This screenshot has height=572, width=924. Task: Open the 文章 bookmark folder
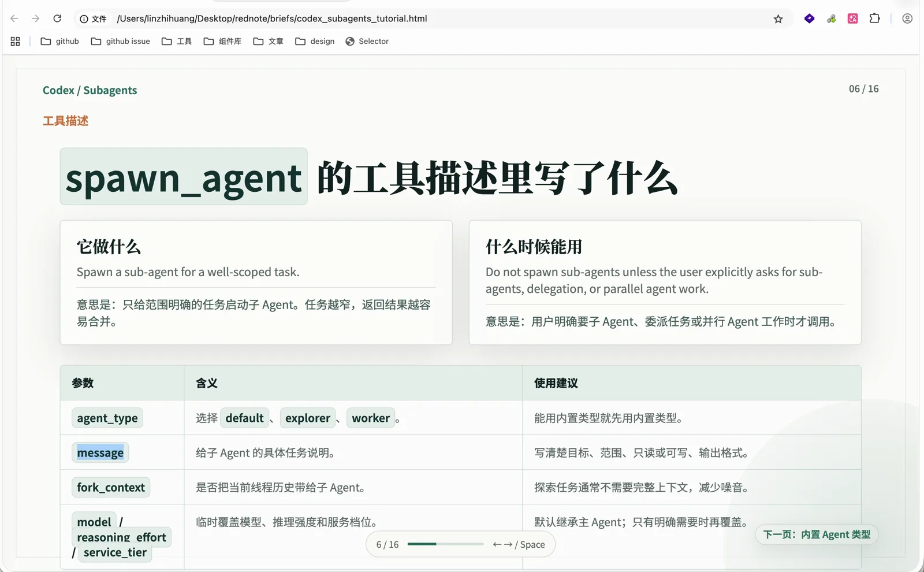(268, 41)
